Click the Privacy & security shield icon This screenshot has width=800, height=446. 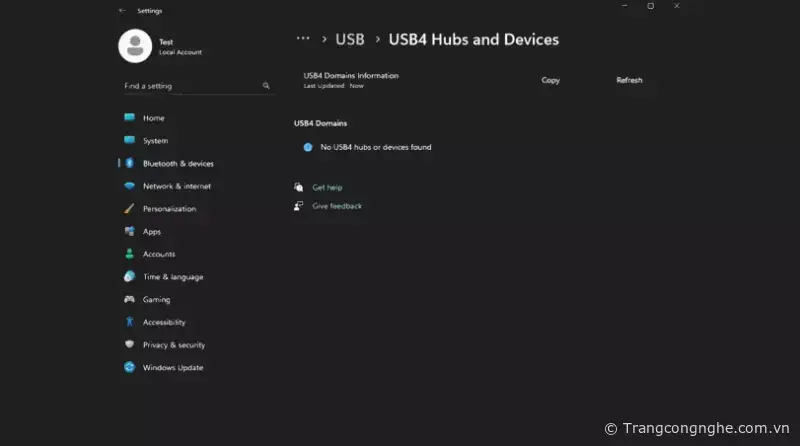click(129, 345)
